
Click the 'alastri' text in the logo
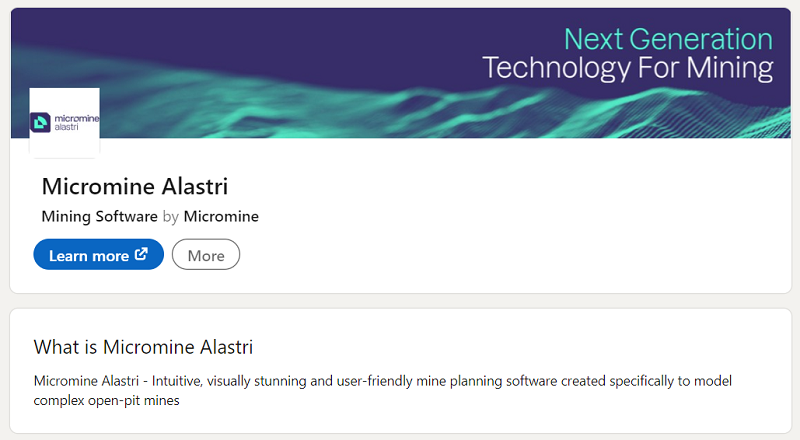click(66, 129)
